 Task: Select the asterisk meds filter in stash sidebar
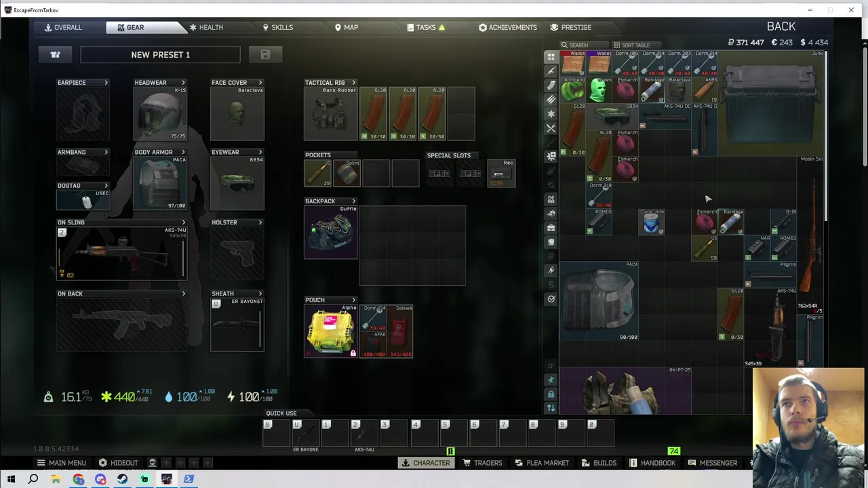coord(551,114)
